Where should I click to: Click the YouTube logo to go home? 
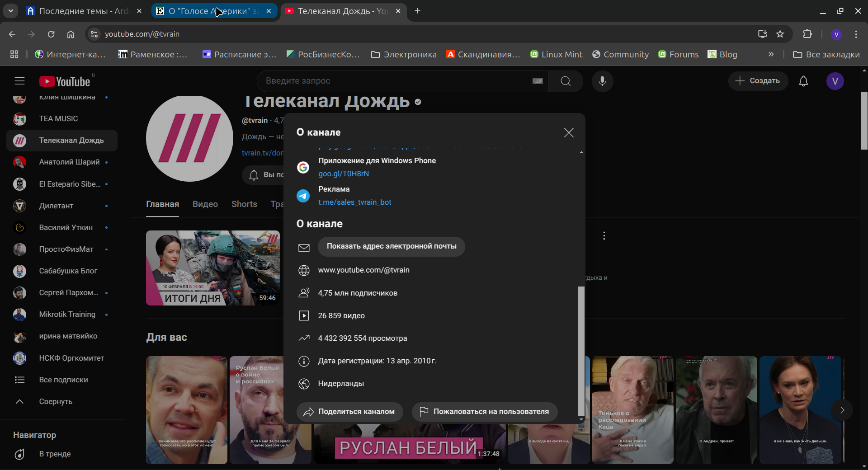coord(65,81)
